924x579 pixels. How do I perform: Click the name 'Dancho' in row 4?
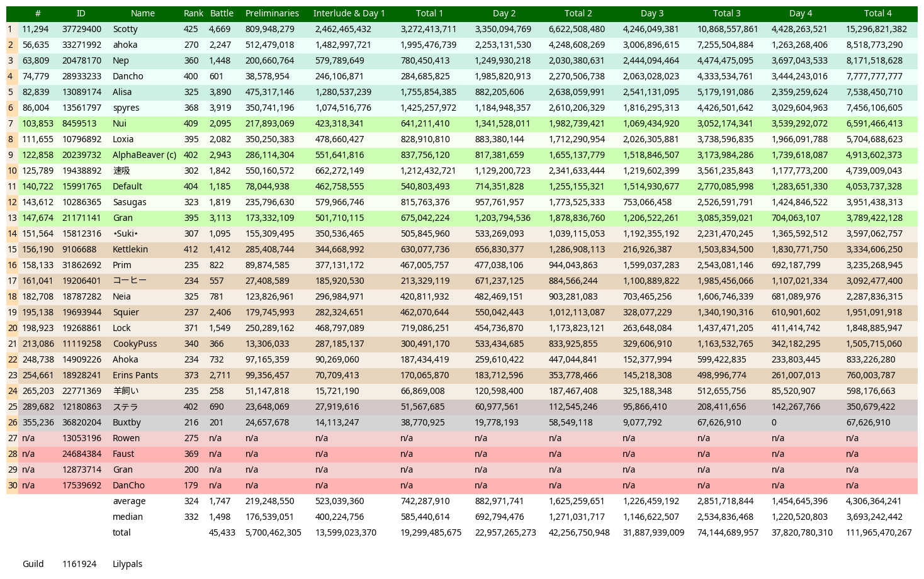coord(128,76)
